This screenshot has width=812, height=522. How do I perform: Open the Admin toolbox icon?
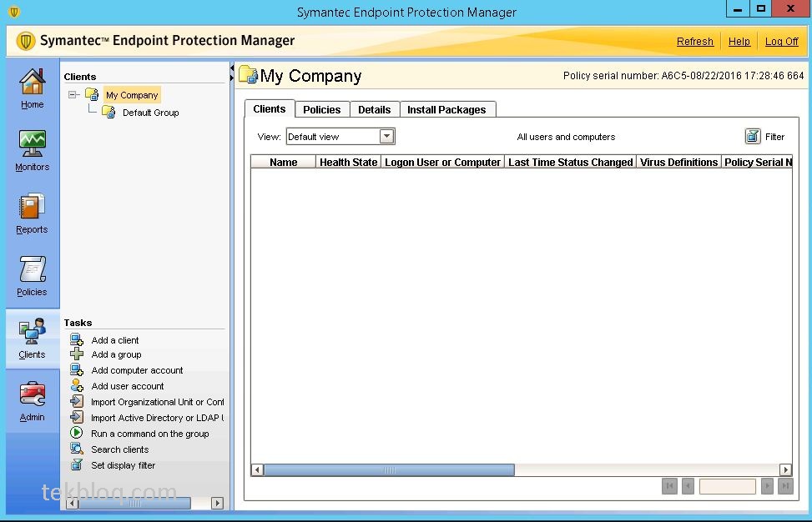click(x=32, y=394)
